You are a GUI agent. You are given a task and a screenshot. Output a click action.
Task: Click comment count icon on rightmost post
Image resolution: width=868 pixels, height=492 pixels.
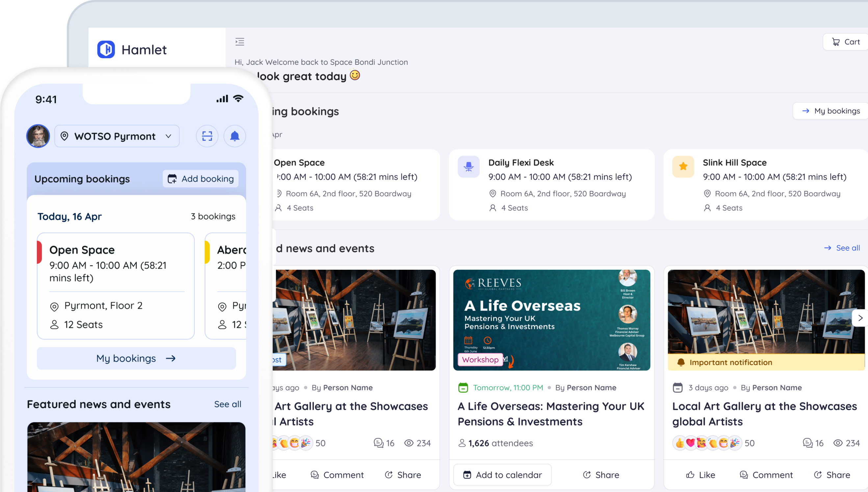(x=808, y=443)
